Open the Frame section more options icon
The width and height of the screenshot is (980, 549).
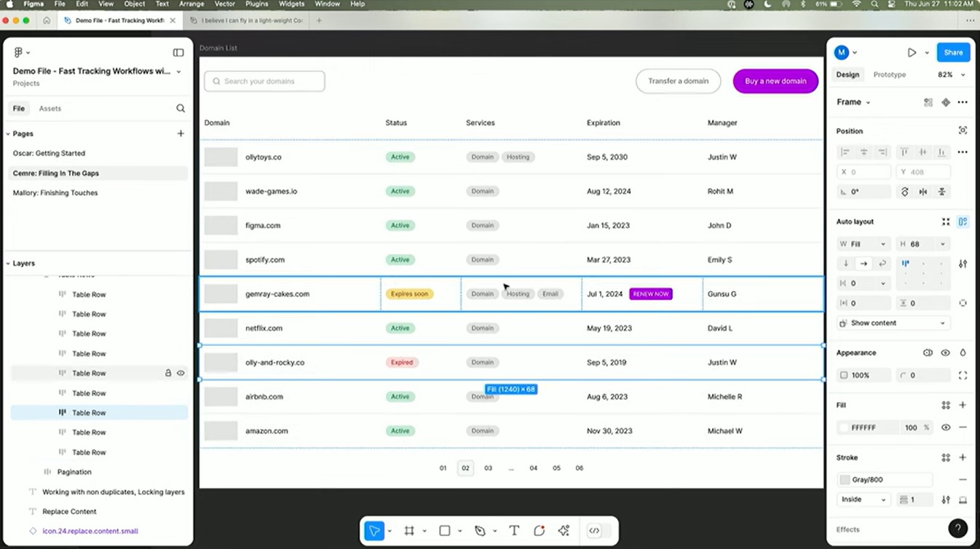click(x=963, y=103)
